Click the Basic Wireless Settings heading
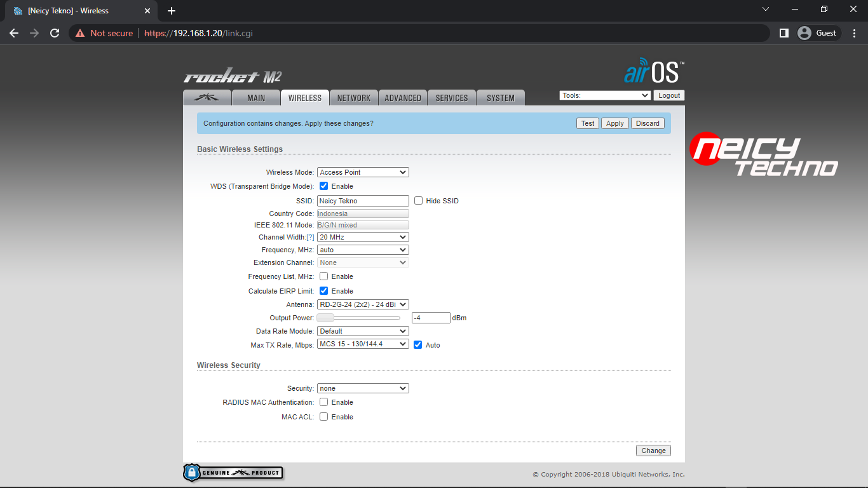This screenshot has width=868, height=488. click(x=240, y=149)
